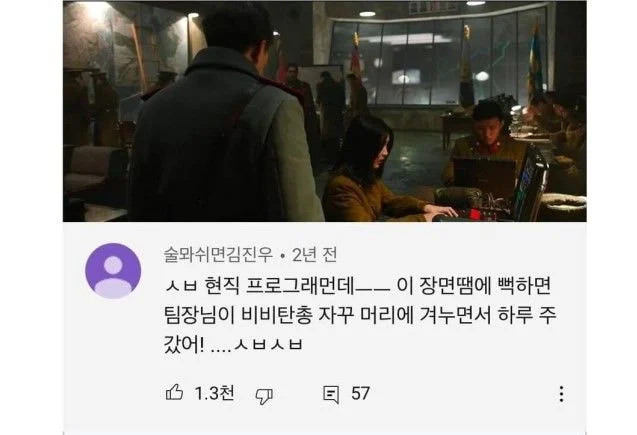637x435 pixels.
Task: Open the movie scene screenshot image
Action: coord(325,111)
